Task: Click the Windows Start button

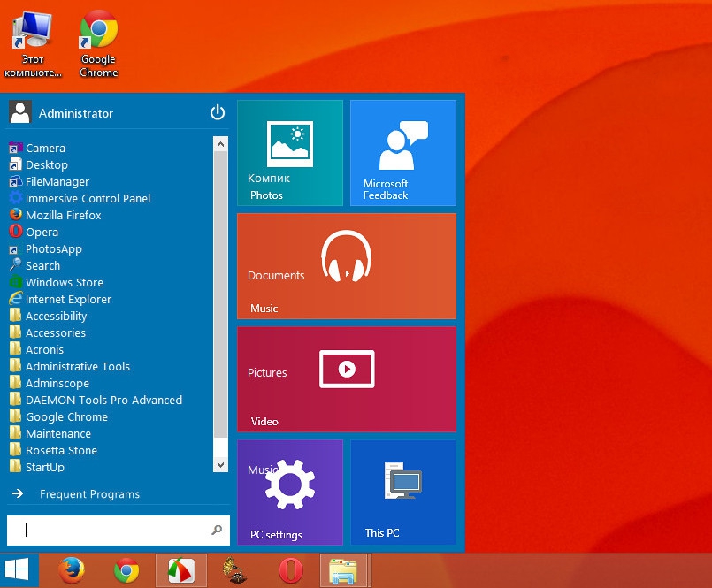Action: 19,569
